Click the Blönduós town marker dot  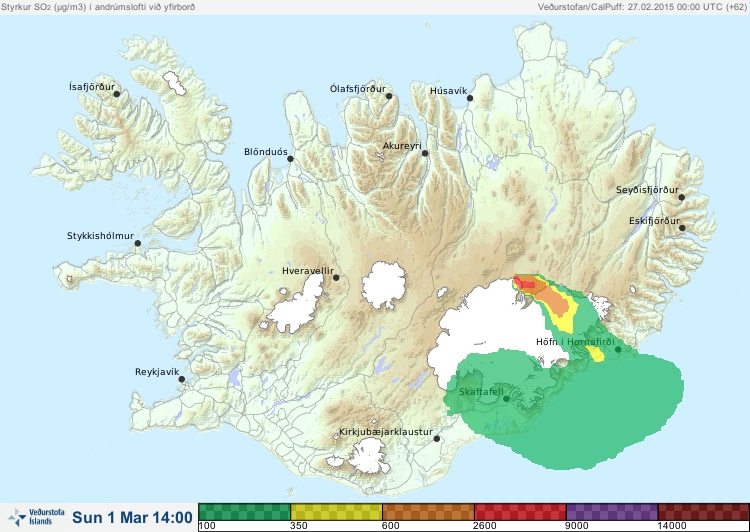pos(290,159)
